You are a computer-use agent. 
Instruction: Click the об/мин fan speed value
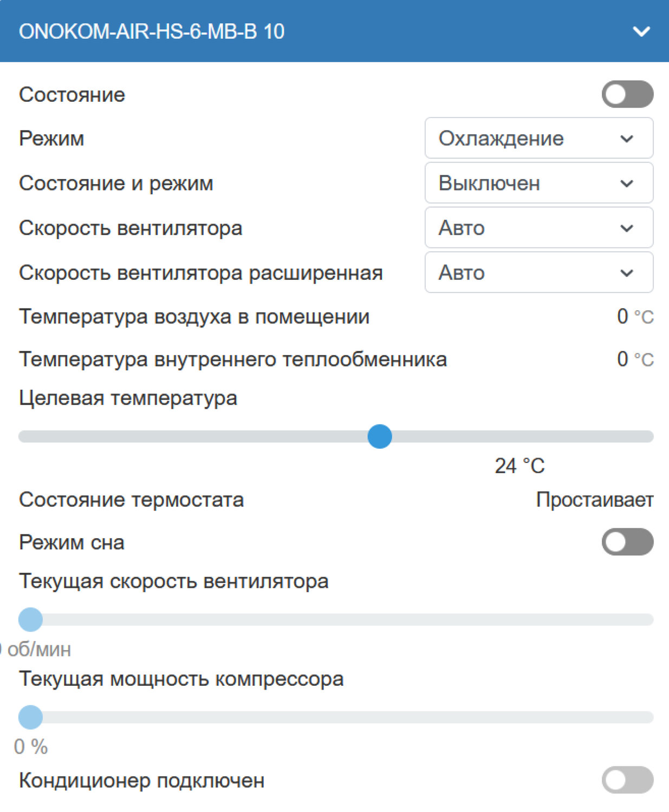(38, 649)
